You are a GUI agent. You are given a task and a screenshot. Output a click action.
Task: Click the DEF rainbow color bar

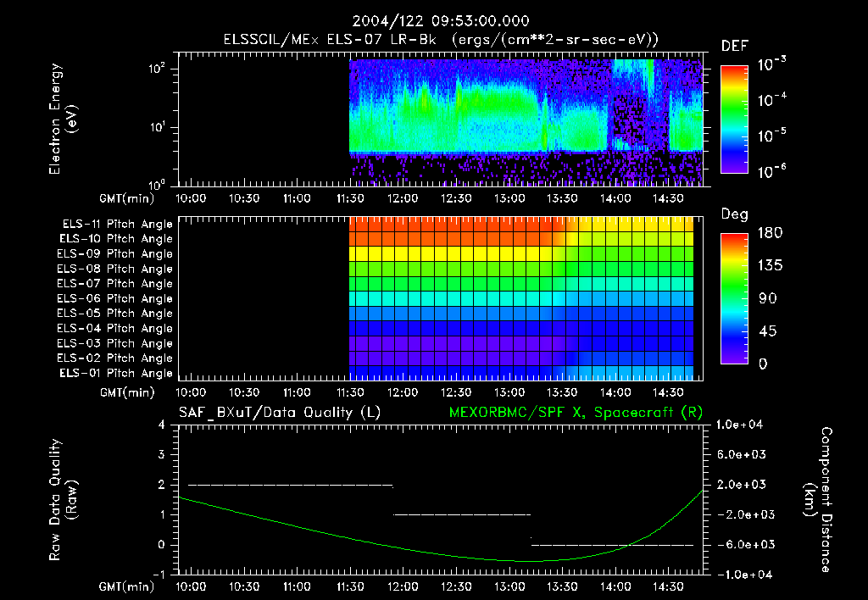tap(734, 119)
